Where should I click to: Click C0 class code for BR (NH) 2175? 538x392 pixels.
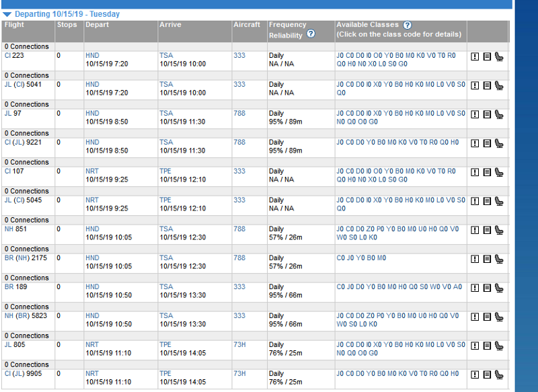[x=341, y=258]
